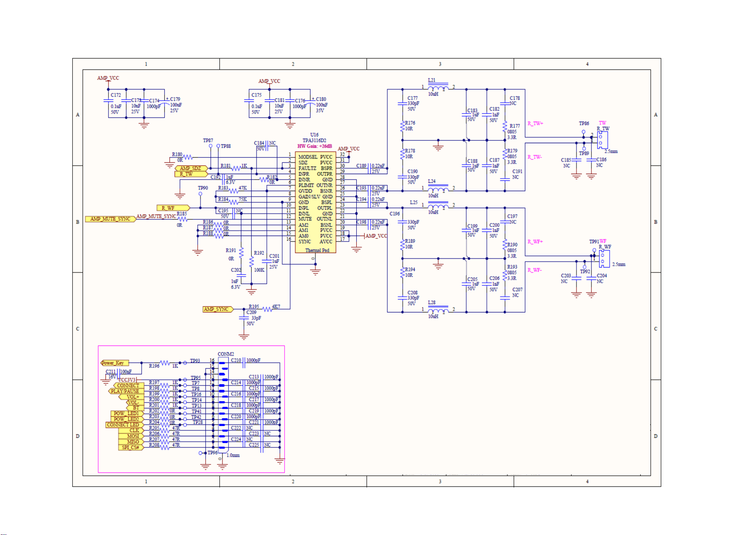Click test point label TP88
Image resolution: width=756 pixels, height=535 pixels.
(x=226, y=146)
